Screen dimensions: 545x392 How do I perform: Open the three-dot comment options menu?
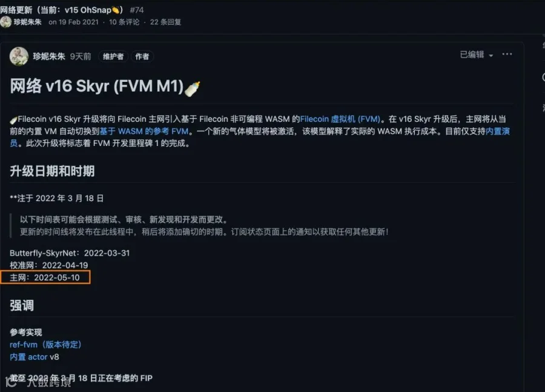[x=507, y=55]
